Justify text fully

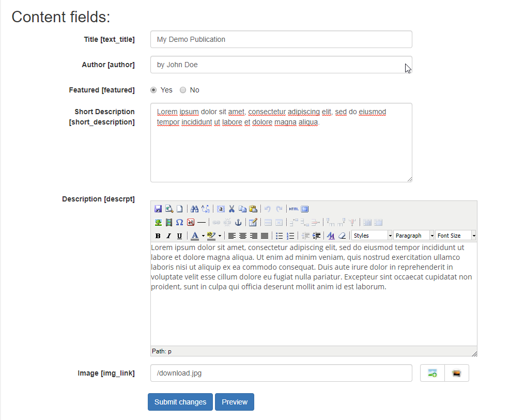coord(265,236)
